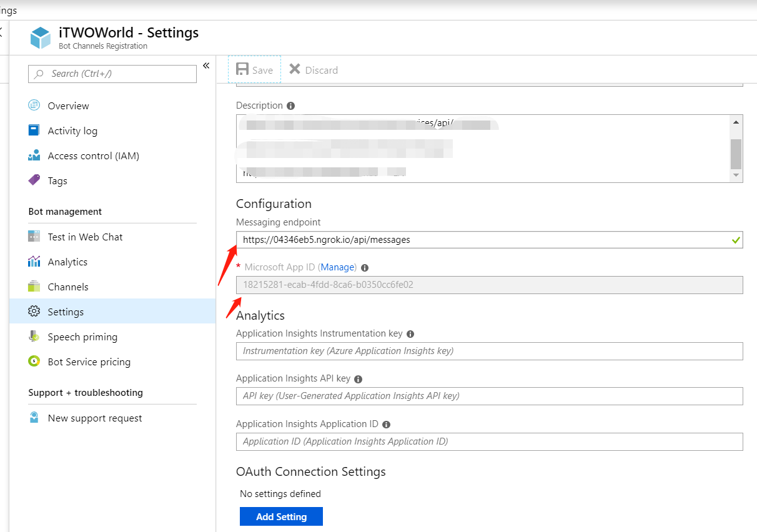Click the info icon next to Description
The image size is (757, 532).
pos(290,105)
